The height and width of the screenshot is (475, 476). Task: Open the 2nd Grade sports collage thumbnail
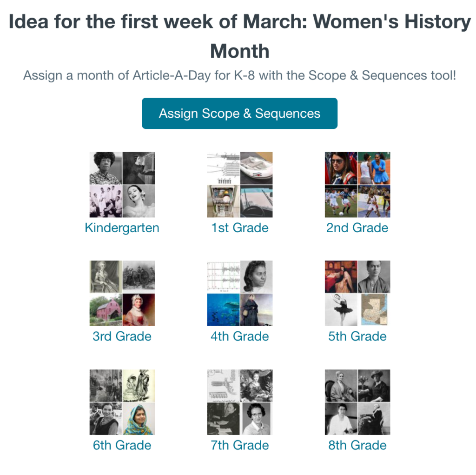(357, 185)
